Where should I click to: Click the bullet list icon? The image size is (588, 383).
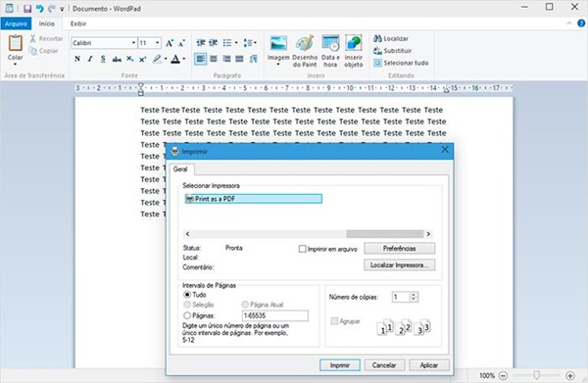click(227, 43)
